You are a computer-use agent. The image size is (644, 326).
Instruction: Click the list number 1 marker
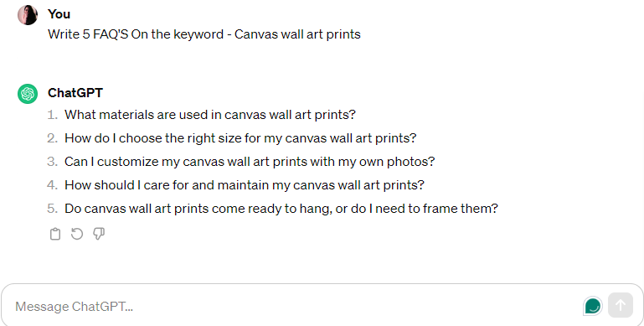[52, 115]
